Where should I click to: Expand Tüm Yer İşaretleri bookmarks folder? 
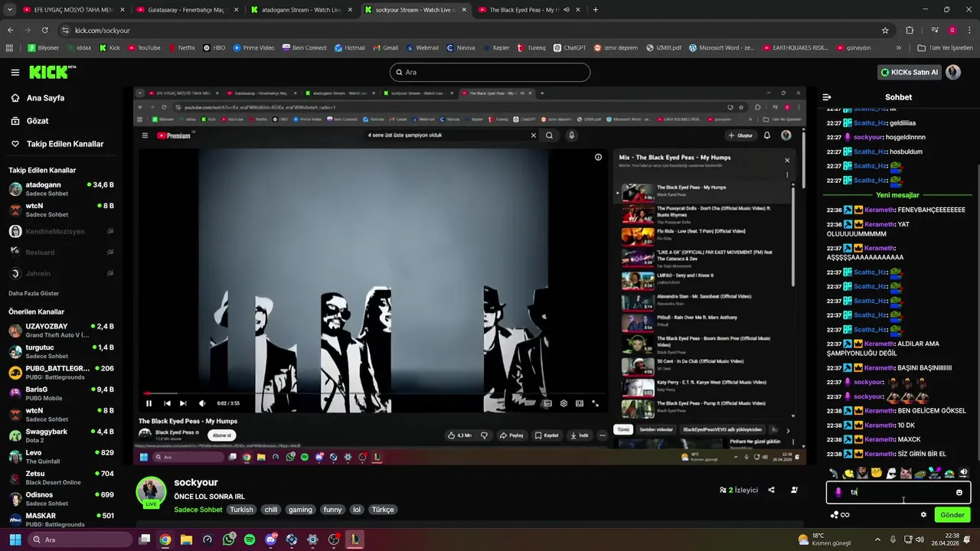click(x=945, y=47)
